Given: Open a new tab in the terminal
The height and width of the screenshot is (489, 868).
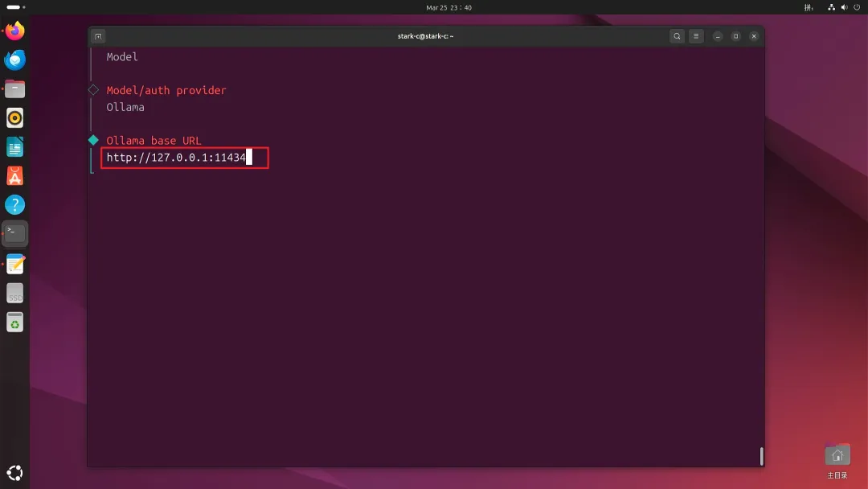Looking at the screenshot, I should (x=99, y=36).
